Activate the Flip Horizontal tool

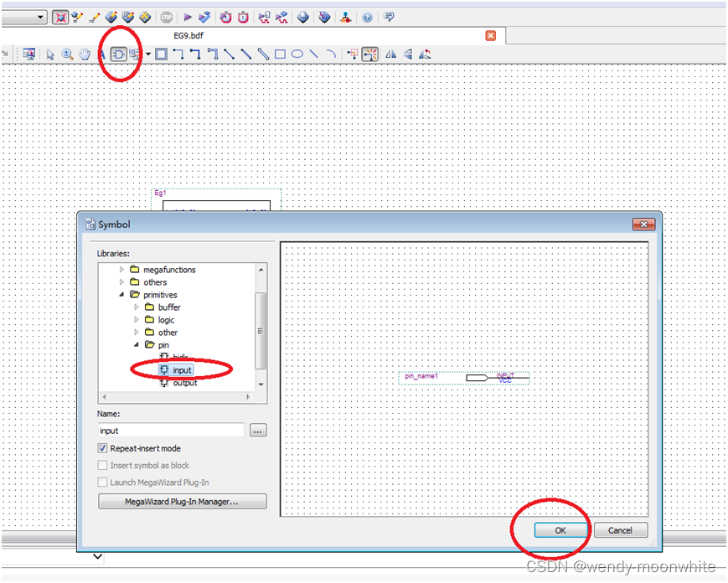point(390,54)
